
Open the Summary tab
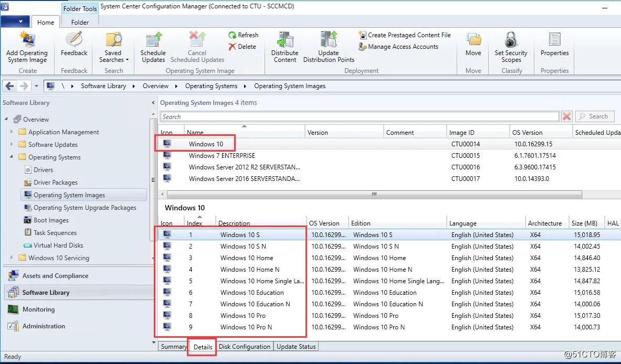tap(173, 347)
